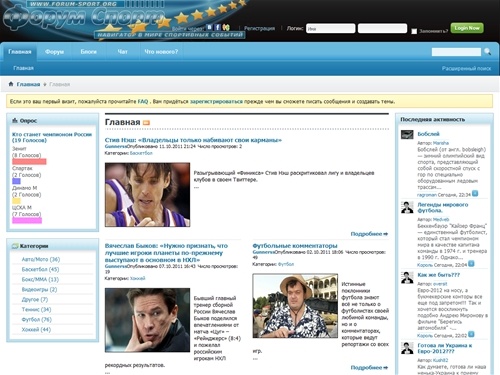Viewport: 500px width, 375px height.
Task: Open Футбол (76) category in sidebar
Action: tap(36, 319)
